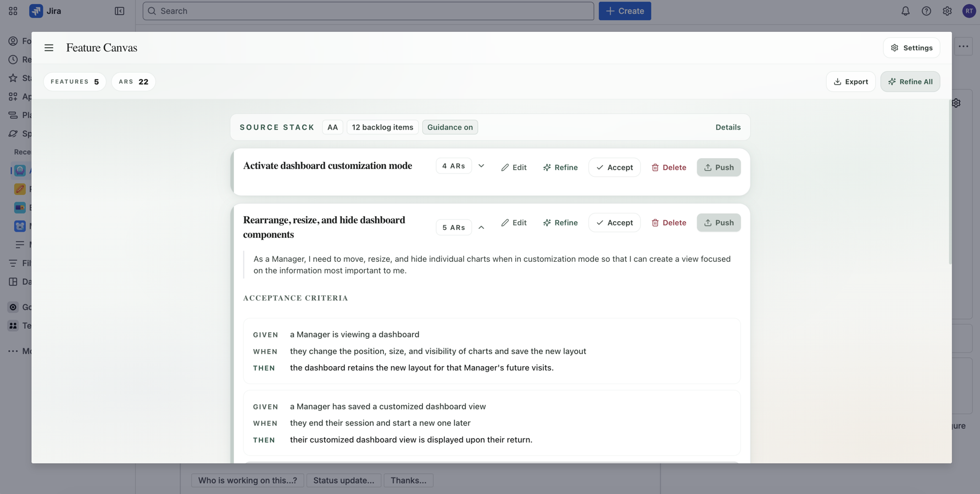
Task: Export the feature canvas
Action: (x=850, y=82)
